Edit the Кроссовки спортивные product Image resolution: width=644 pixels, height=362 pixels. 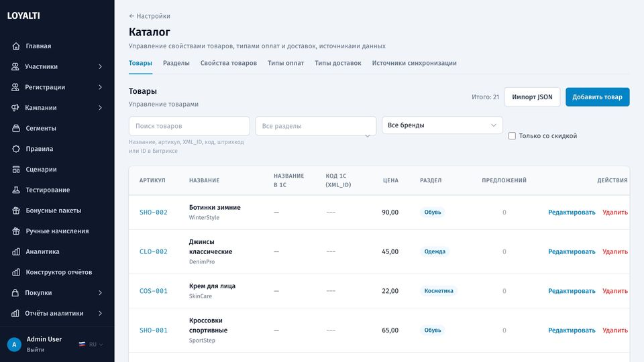[x=572, y=330]
